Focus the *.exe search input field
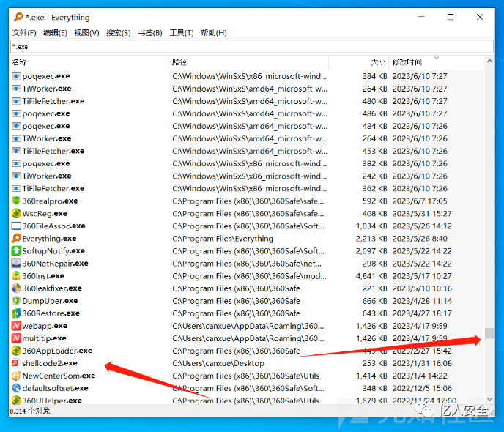This screenshot has width=504, height=432. pos(252,47)
